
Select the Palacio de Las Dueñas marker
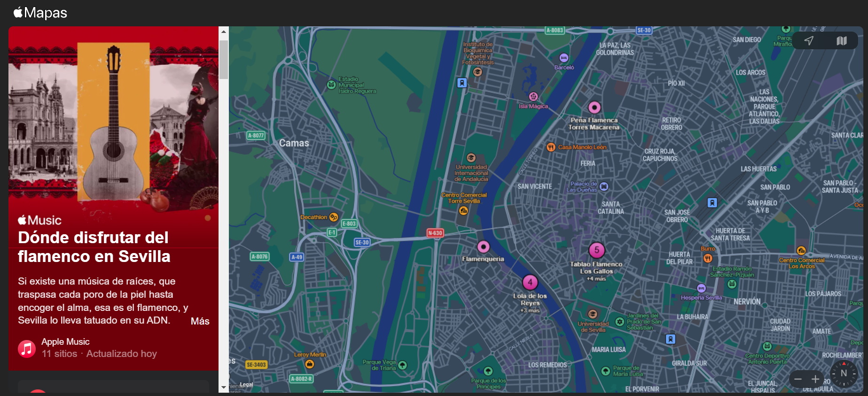pos(604,186)
